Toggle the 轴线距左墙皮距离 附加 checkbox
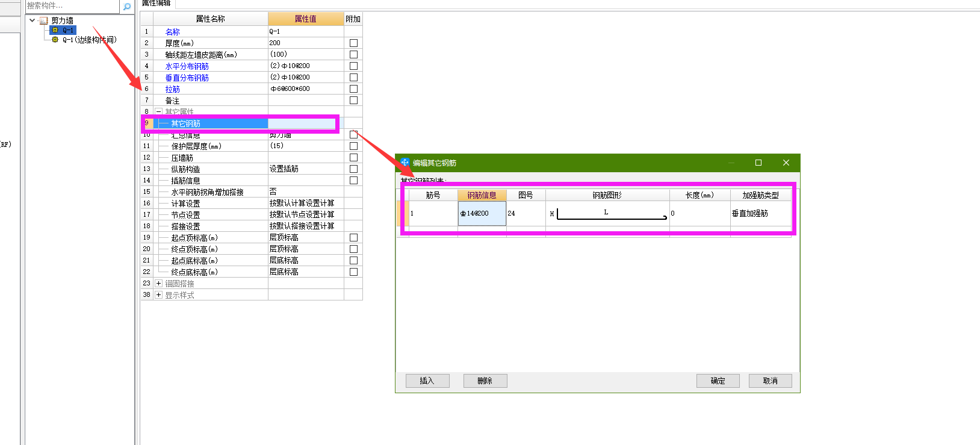 353,55
